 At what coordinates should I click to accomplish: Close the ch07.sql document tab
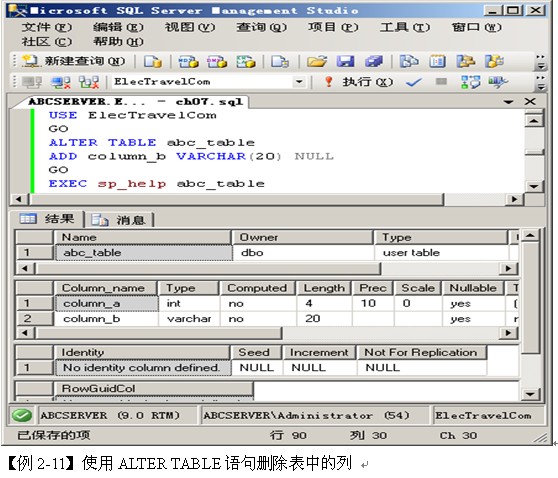click(x=530, y=102)
